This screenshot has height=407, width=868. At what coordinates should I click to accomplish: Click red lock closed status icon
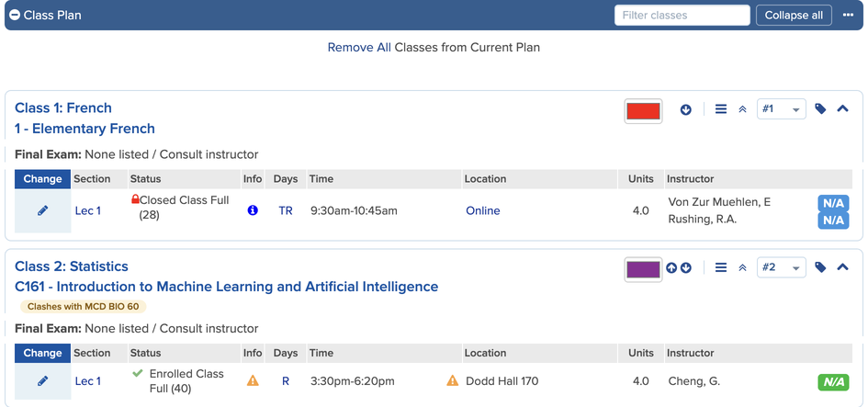point(135,199)
